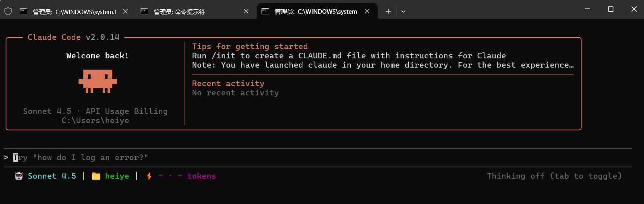
Task: Switch to the C:\WINDOWS\system3 terminal tab
Action: click(x=75, y=11)
